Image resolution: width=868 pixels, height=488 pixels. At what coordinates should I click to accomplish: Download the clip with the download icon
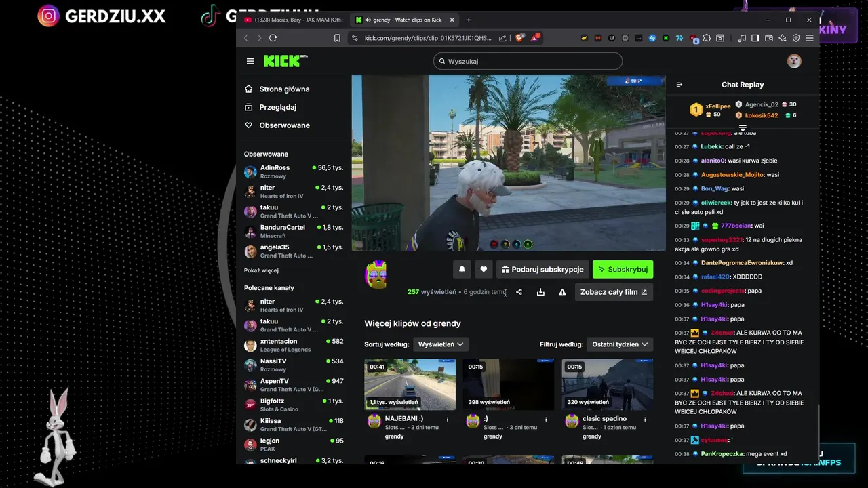point(540,292)
